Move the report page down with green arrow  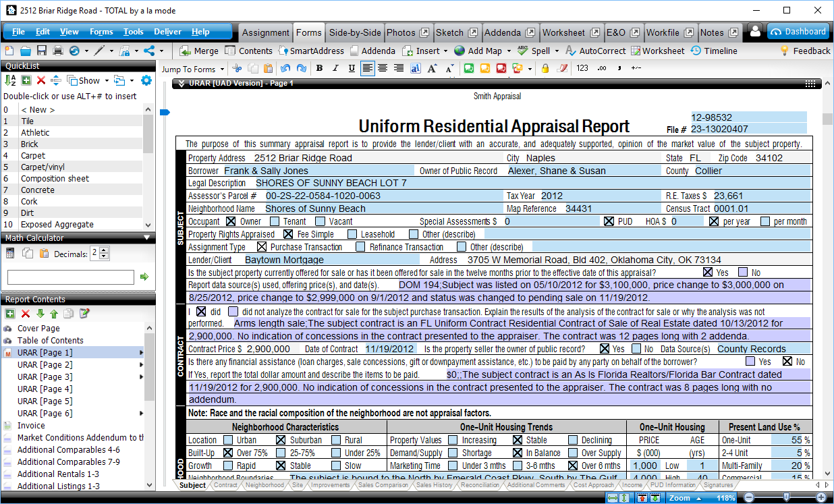[x=40, y=314]
